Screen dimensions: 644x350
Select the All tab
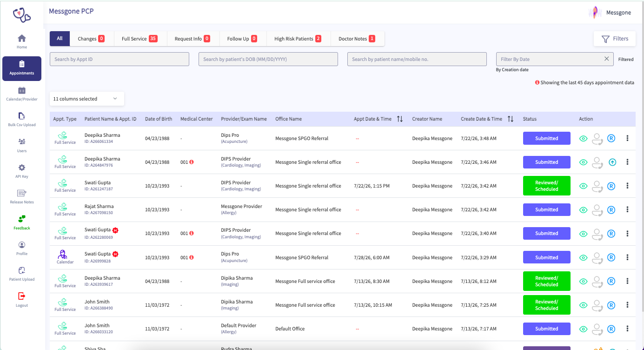click(x=60, y=39)
